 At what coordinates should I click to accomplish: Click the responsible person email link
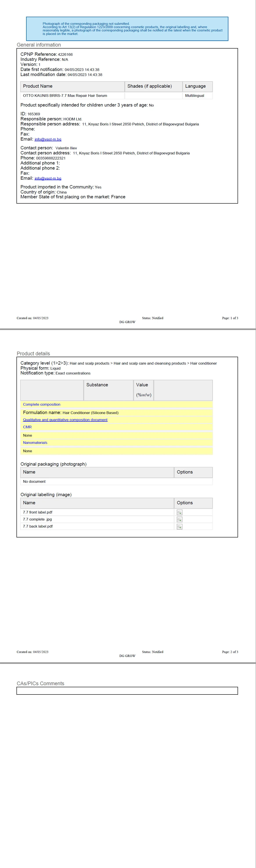(x=48, y=139)
